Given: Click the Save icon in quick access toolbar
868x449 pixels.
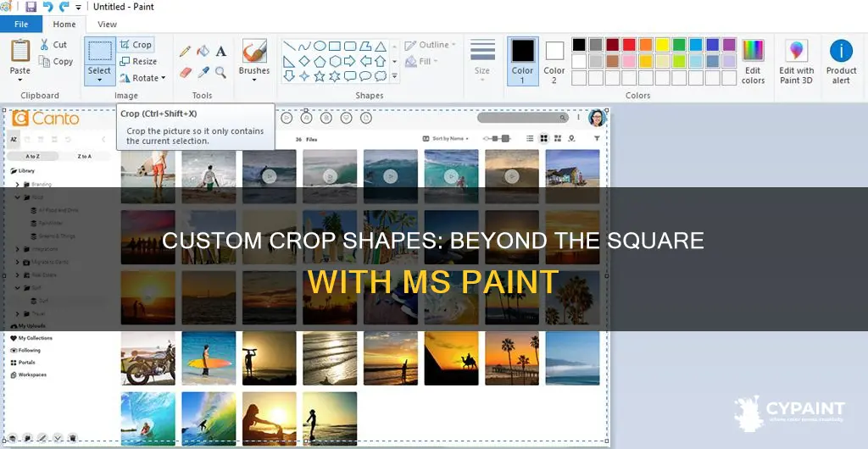Looking at the screenshot, I should pos(31,7).
